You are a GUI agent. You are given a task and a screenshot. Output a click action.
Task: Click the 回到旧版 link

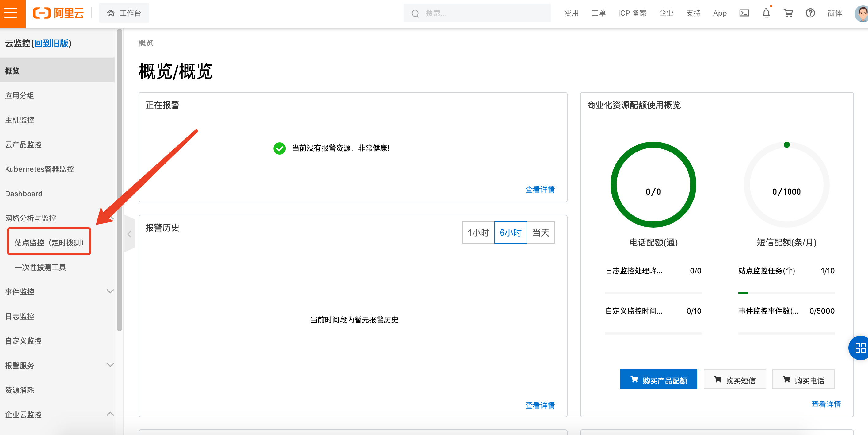51,43
